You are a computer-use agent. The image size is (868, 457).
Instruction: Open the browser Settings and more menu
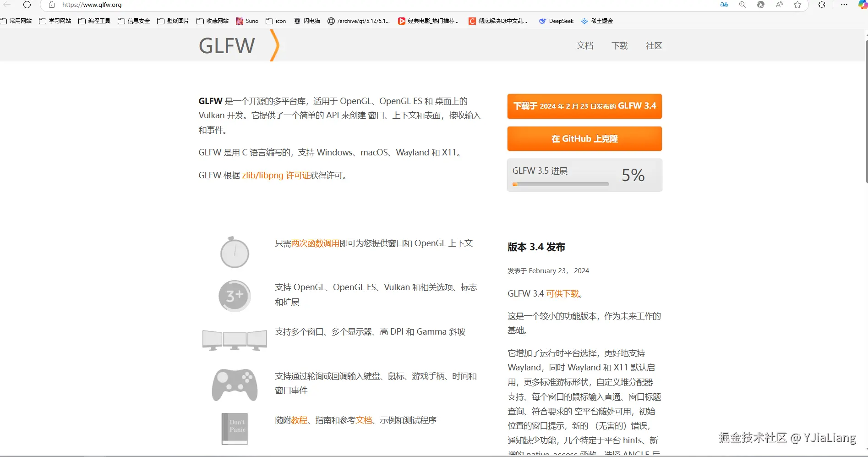click(x=844, y=5)
